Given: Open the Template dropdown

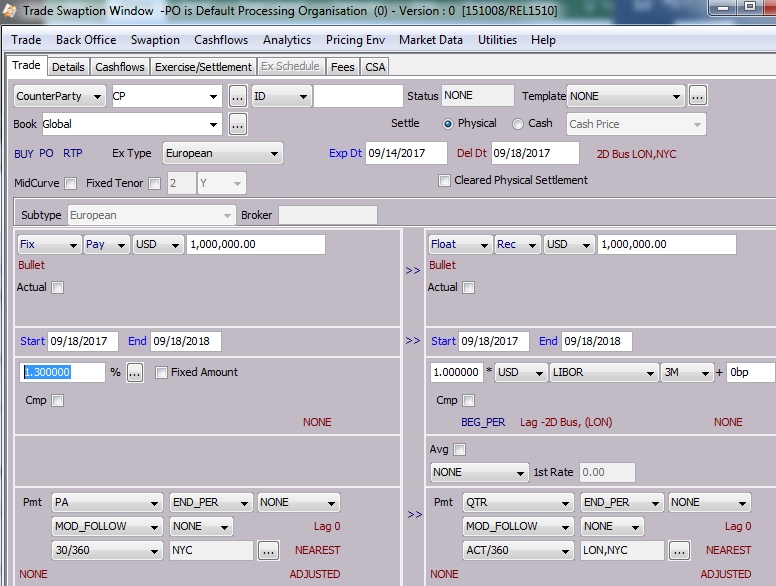Looking at the screenshot, I should tap(626, 96).
